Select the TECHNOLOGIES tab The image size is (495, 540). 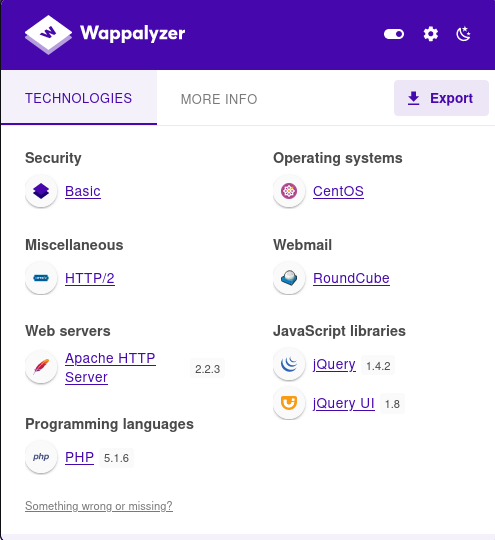(x=79, y=98)
